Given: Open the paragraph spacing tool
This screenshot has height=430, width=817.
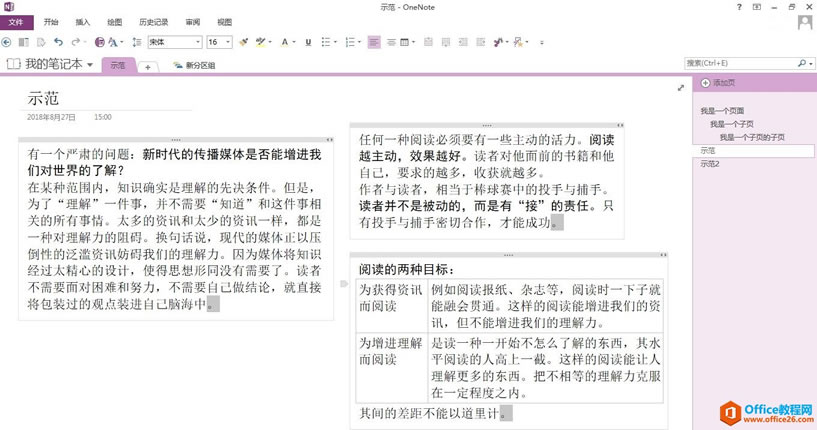Looking at the screenshot, I should [137, 42].
